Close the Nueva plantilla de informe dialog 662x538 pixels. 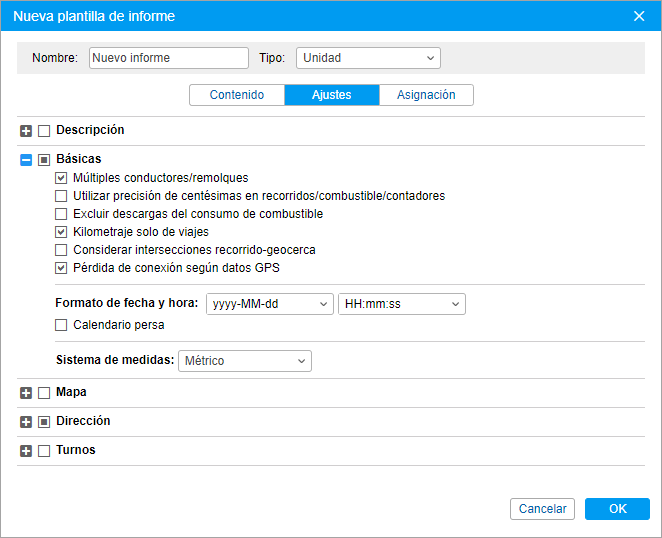click(x=639, y=16)
